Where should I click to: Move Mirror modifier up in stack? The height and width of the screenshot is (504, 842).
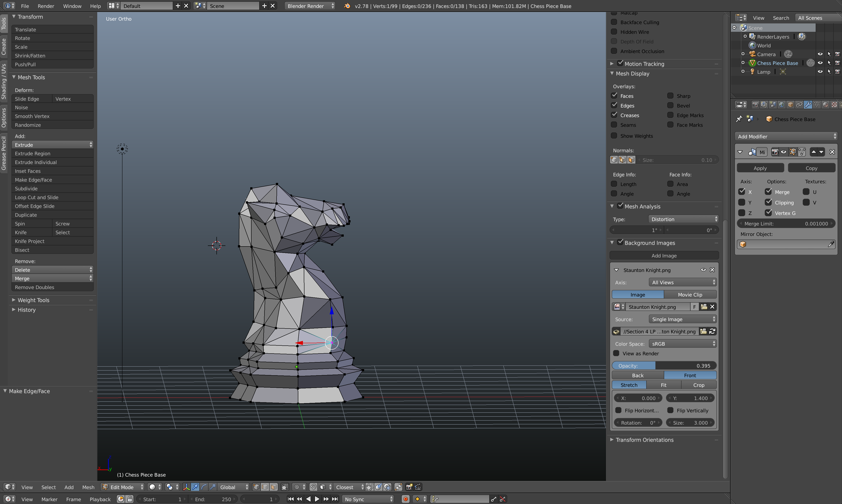click(x=813, y=152)
